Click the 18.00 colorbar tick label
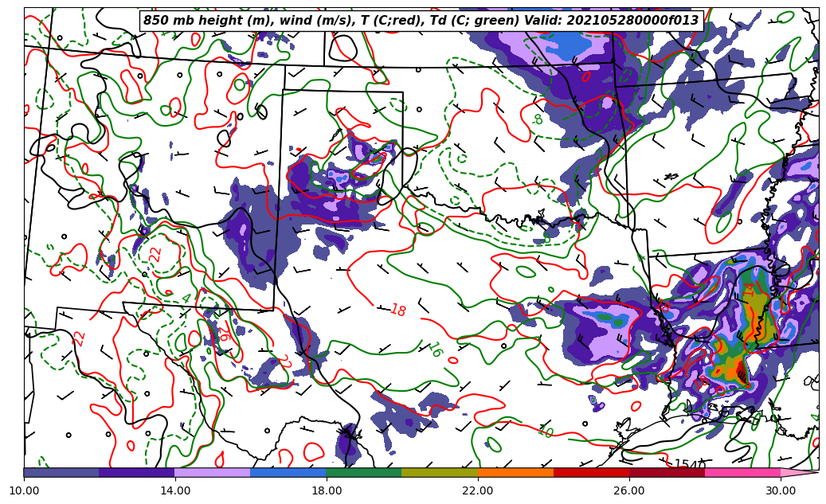 pyautogui.click(x=327, y=490)
